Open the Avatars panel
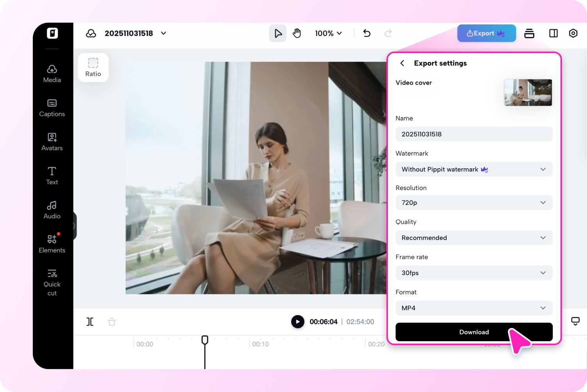The width and height of the screenshot is (587, 392). pyautogui.click(x=52, y=142)
